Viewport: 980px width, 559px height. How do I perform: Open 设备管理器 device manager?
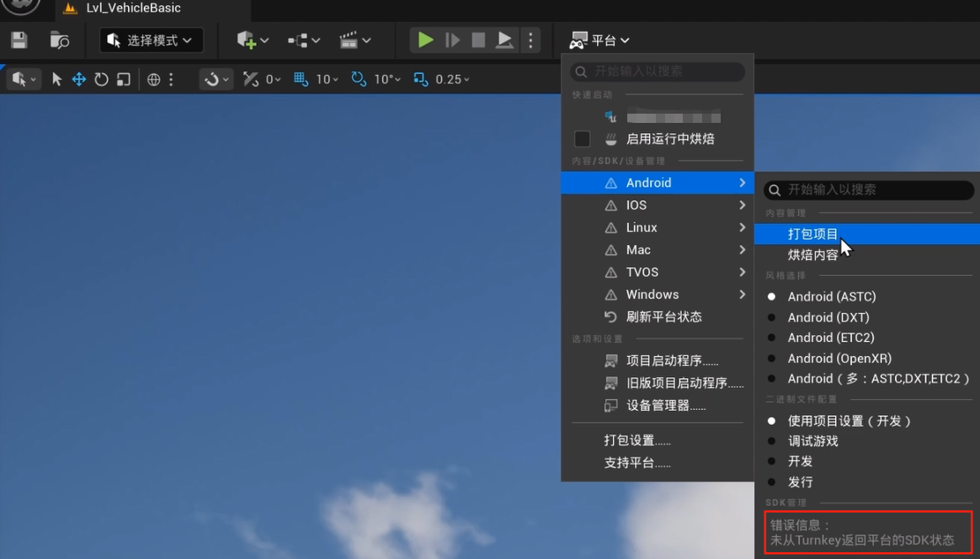coord(658,406)
